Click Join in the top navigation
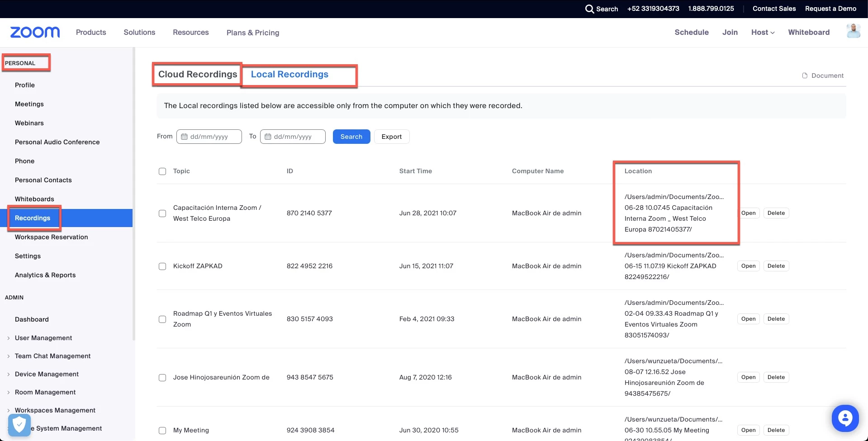Image resolution: width=868 pixels, height=441 pixels. [x=730, y=32]
